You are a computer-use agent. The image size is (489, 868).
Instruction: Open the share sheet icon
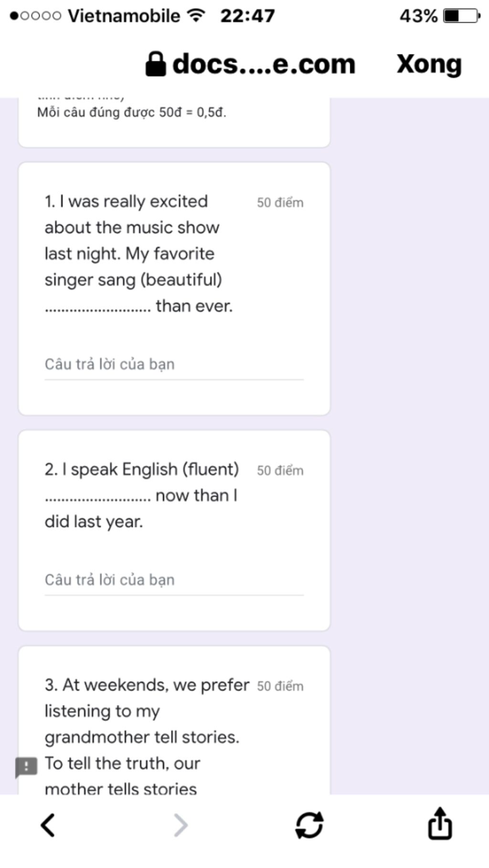440,823
